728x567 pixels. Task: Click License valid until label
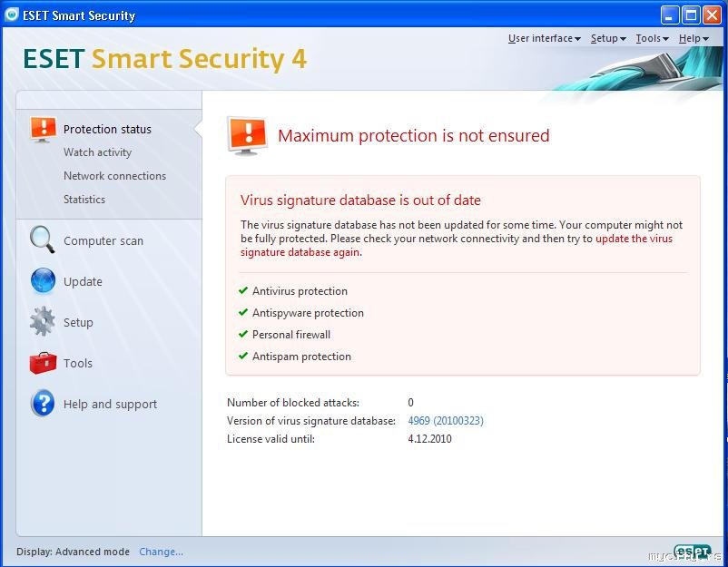271,439
